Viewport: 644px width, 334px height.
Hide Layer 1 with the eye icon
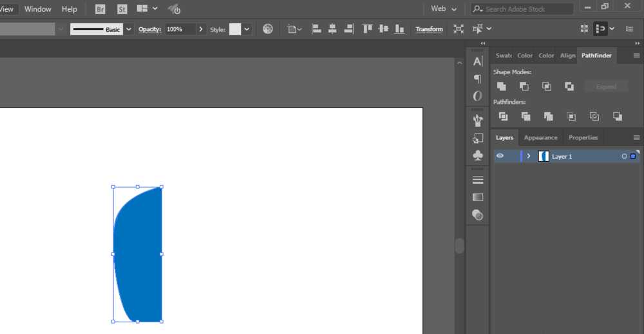pyautogui.click(x=500, y=156)
